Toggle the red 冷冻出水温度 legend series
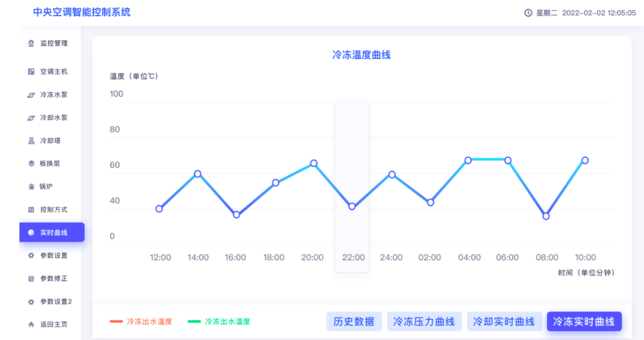The height and width of the screenshot is (340, 644). 140,322
